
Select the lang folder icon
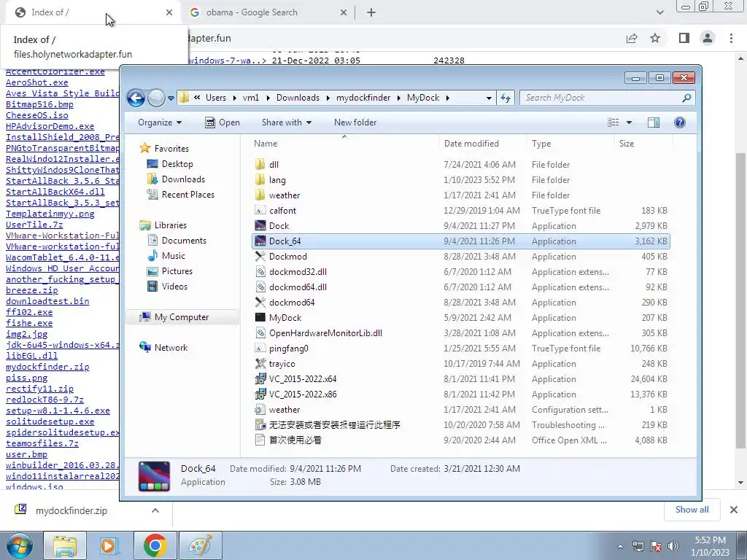click(260, 180)
